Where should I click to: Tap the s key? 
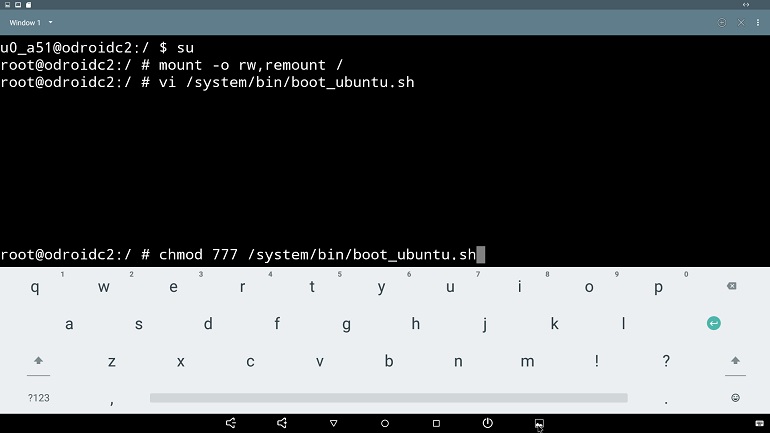coord(139,324)
